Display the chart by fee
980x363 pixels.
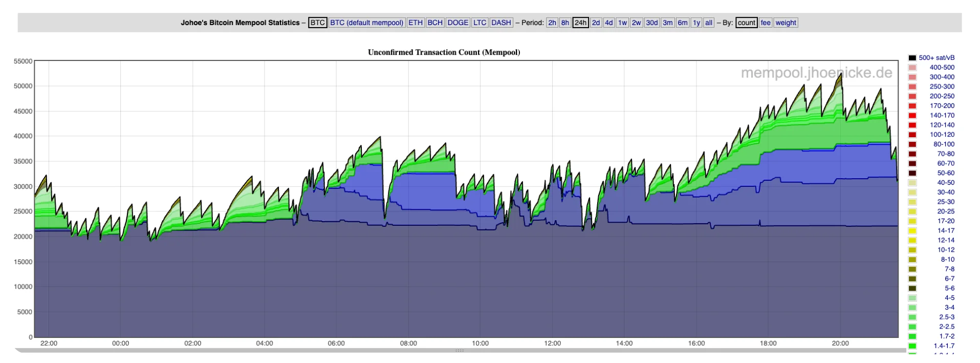coord(766,23)
